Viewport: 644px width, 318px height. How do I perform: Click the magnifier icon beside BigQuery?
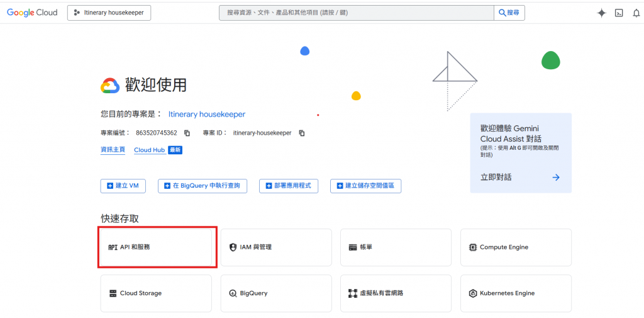[x=233, y=293]
